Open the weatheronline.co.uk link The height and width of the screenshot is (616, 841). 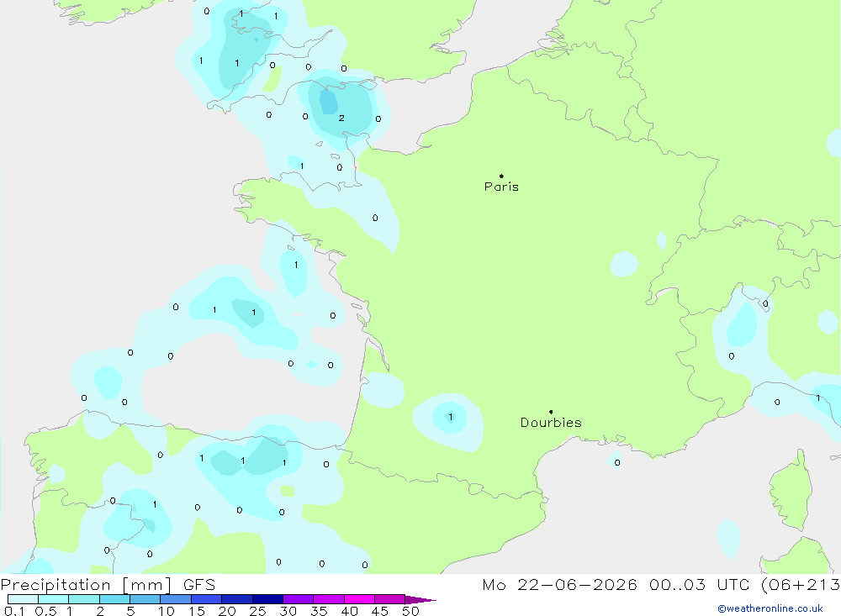(770, 608)
